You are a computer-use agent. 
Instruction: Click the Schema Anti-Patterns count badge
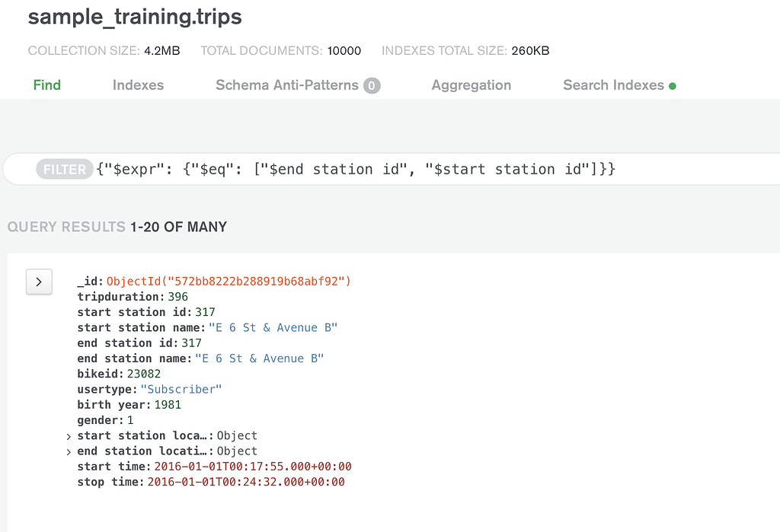click(x=371, y=85)
